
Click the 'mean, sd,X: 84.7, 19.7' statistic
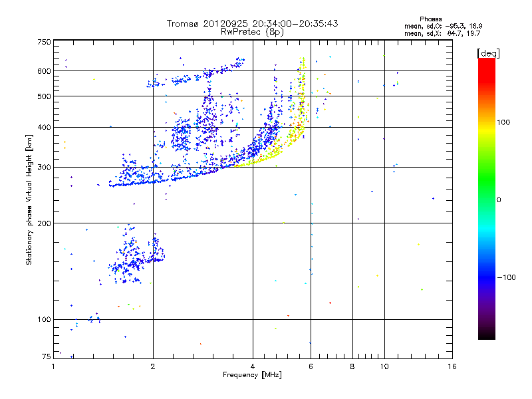pos(442,33)
